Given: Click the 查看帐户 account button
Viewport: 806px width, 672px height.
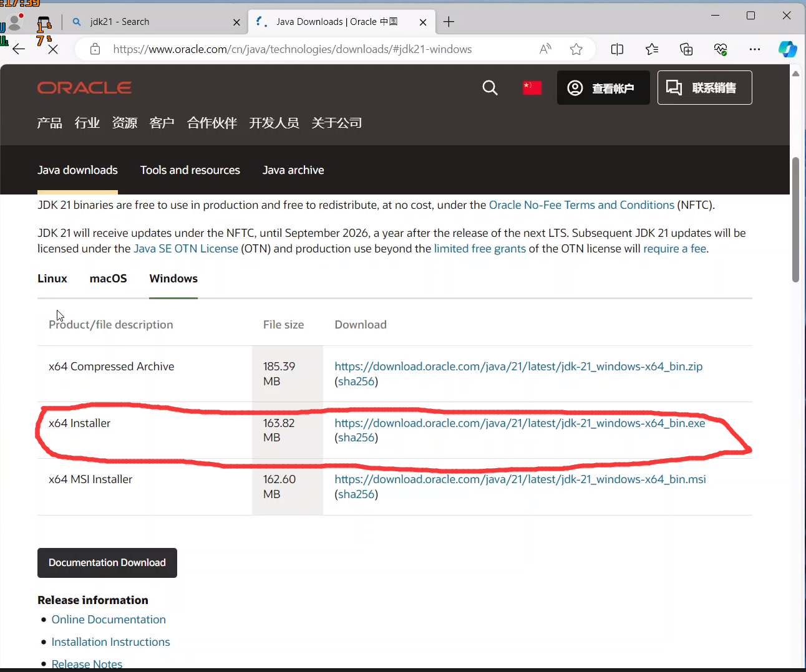Looking at the screenshot, I should [603, 87].
